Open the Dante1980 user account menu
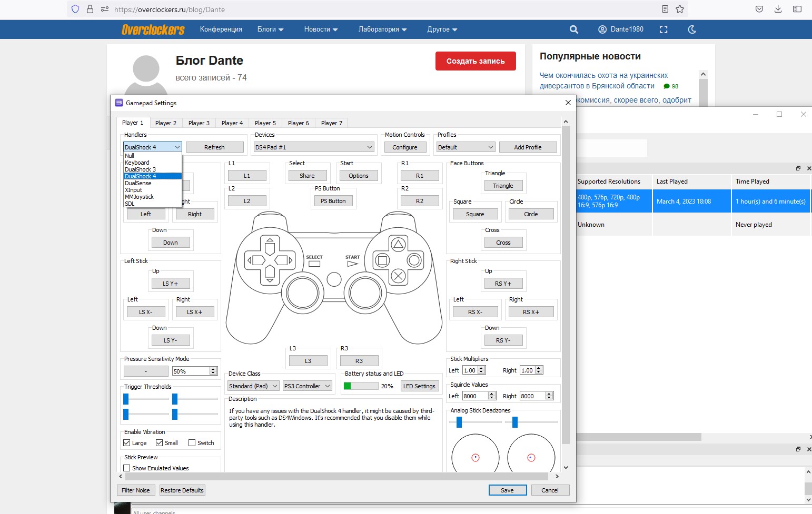This screenshot has height=514, width=812. [x=621, y=29]
